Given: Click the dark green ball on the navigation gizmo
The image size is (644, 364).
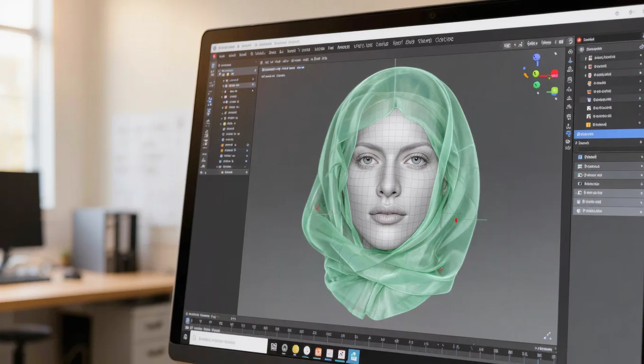Looking at the screenshot, I should [537, 85].
